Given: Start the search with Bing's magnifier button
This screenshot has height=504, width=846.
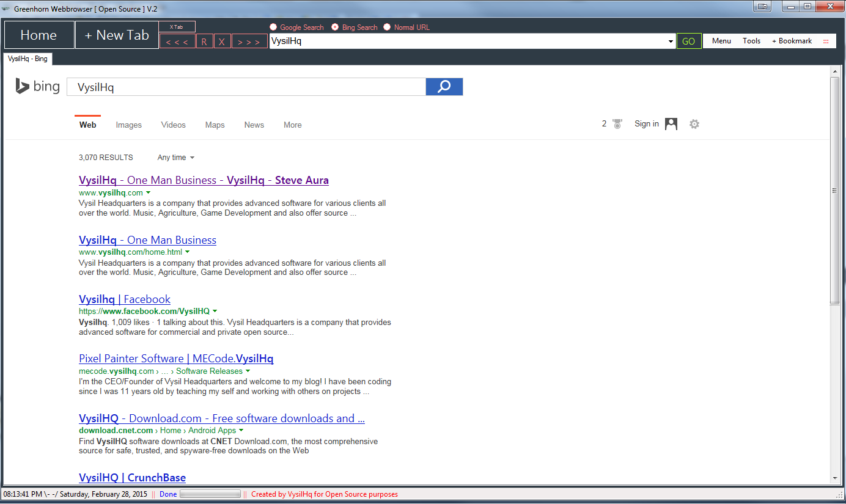Looking at the screenshot, I should pos(444,86).
